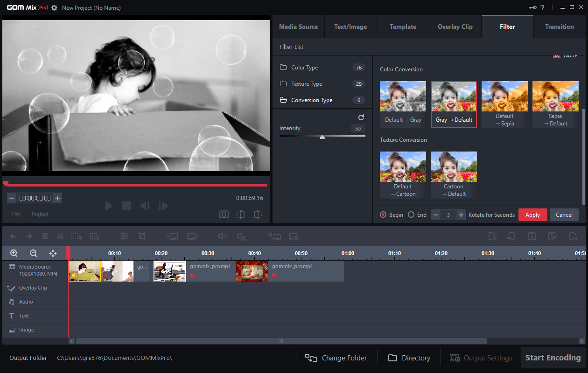Collapse the Conversion Type folder
Image resolution: width=588 pixels, height=373 pixels.
click(x=311, y=100)
